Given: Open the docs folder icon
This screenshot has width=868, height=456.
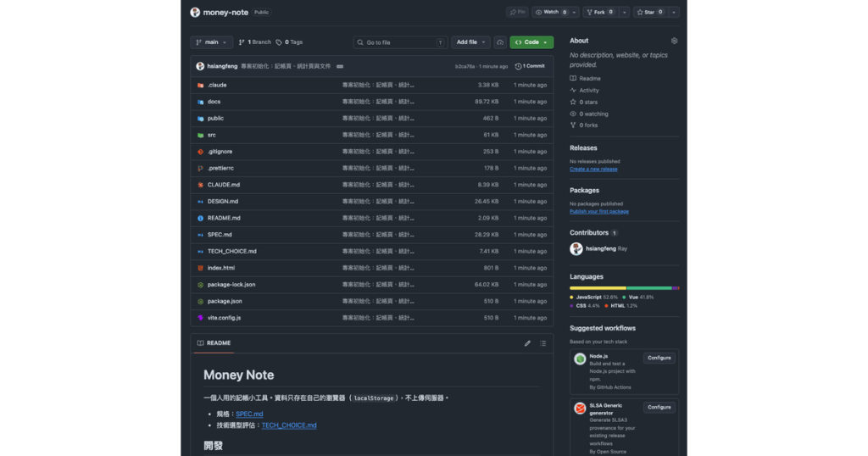Looking at the screenshot, I should pos(200,102).
